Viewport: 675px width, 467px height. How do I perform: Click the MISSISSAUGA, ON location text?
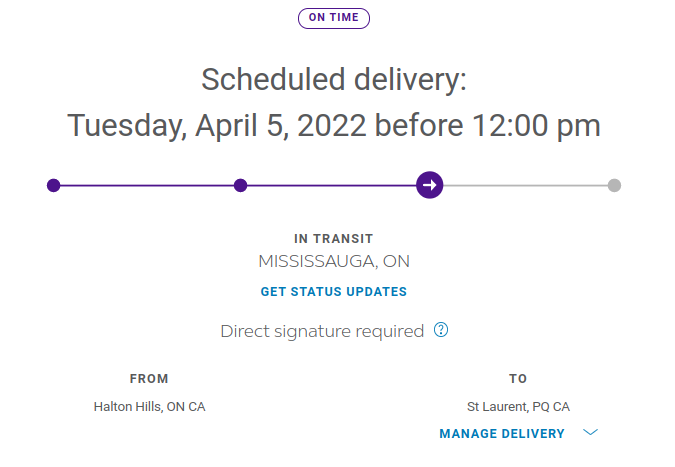334,262
